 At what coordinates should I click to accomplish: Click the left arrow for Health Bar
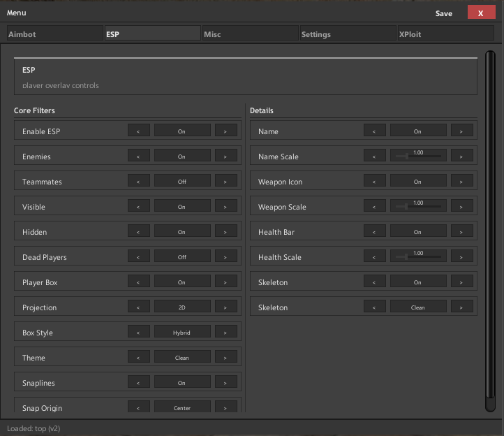374,231
